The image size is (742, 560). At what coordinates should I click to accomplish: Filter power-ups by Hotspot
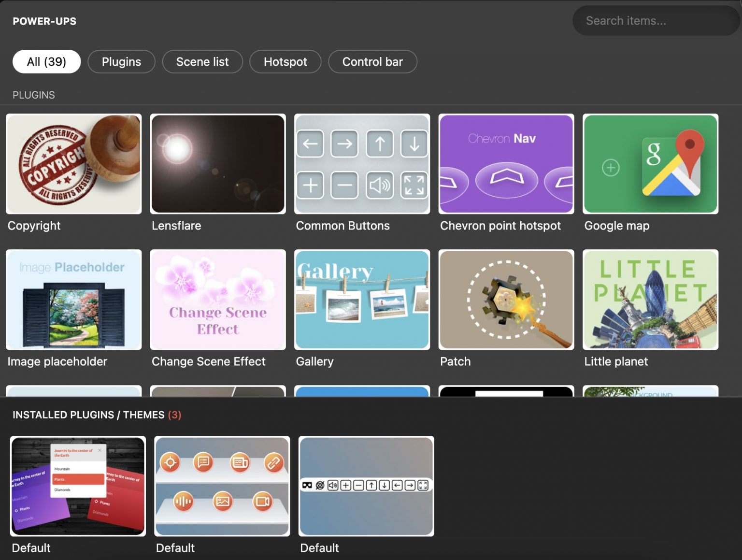[x=285, y=62]
